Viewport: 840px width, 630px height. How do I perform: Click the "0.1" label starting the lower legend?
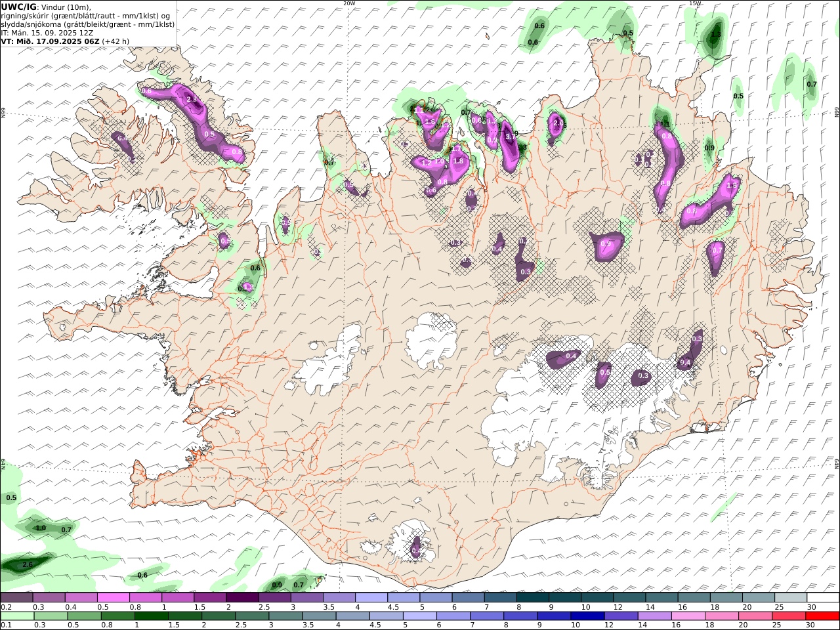pyautogui.click(x=7, y=625)
